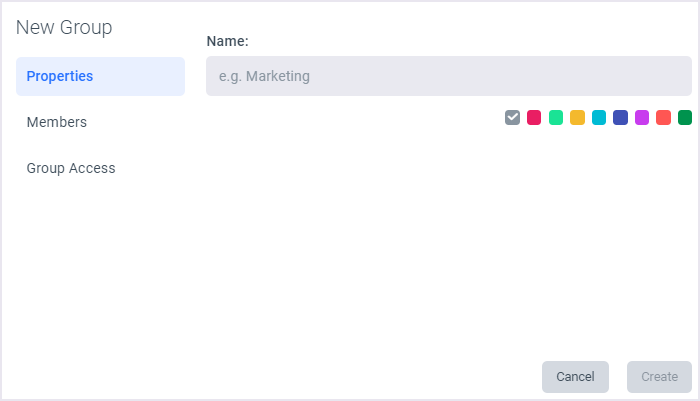Select the yellow-orange color swatch
This screenshot has height=401, width=700.
point(577,117)
